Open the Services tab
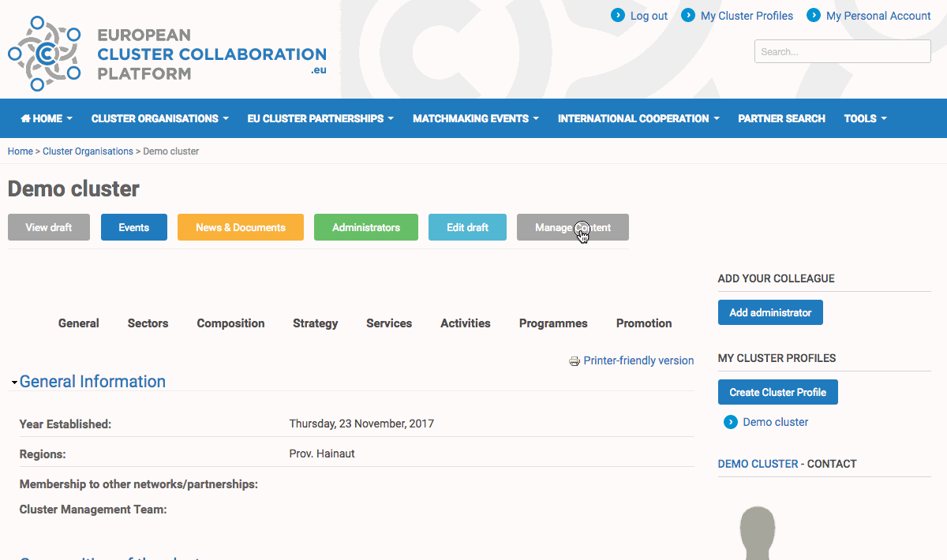Screen dimensions: 947x560 [389, 323]
